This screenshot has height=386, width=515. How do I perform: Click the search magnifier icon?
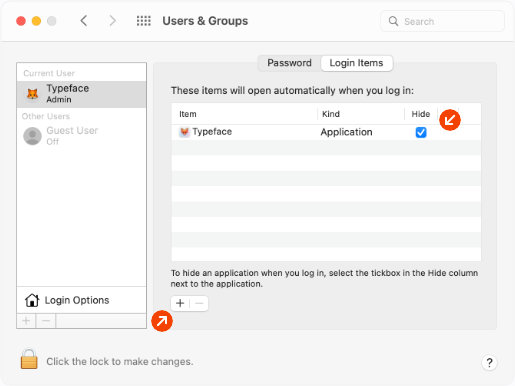click(x=393, y=21)
